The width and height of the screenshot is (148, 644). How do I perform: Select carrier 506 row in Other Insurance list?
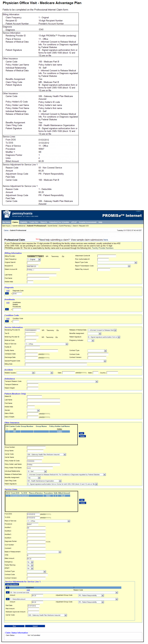pyautogui.click(x=15, y=431)
